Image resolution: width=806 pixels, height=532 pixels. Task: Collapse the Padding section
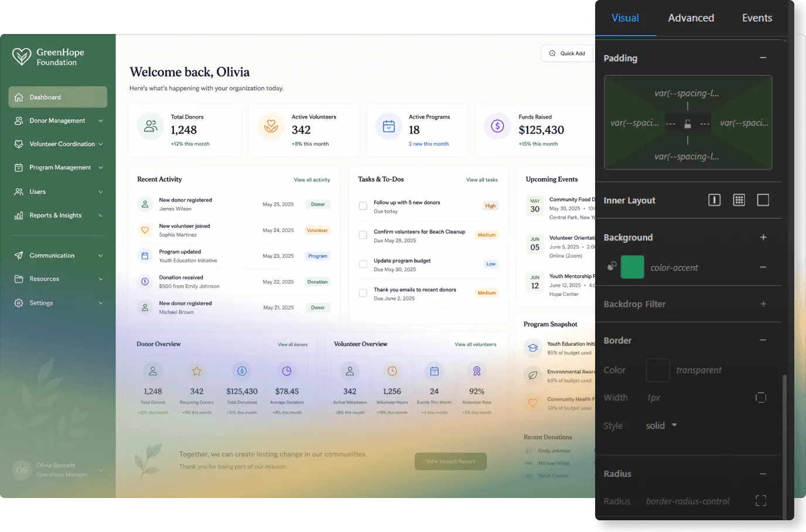(x=763, y=57)
